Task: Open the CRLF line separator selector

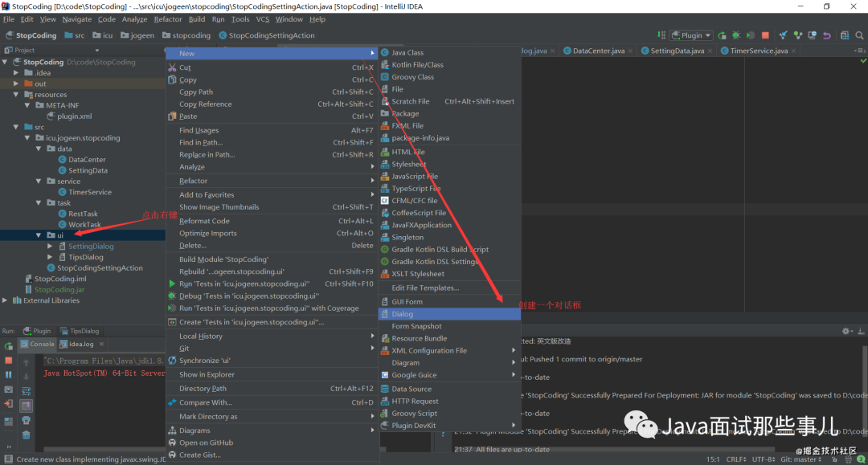Action: [735, 459]
